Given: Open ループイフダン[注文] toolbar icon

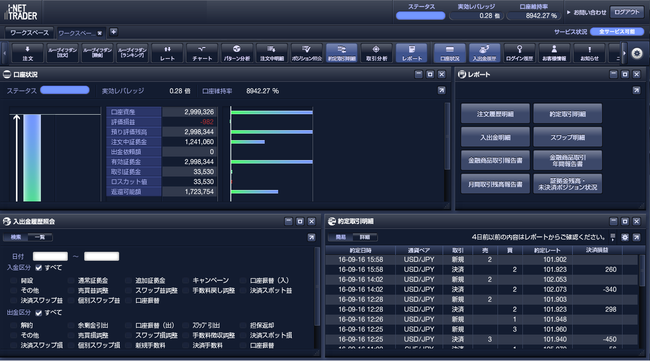Looking at the screenshot, I should [62, 53].
